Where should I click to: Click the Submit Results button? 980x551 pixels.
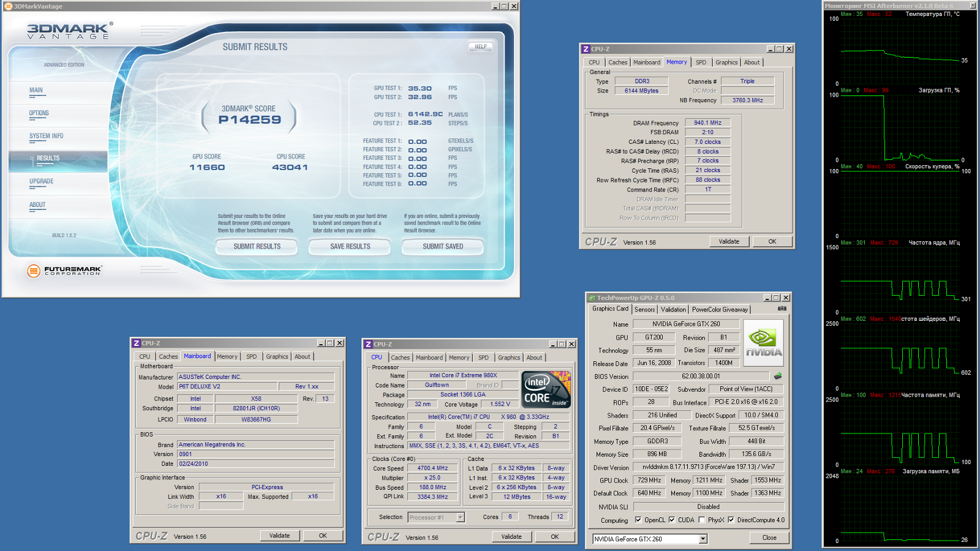(257, 246)
